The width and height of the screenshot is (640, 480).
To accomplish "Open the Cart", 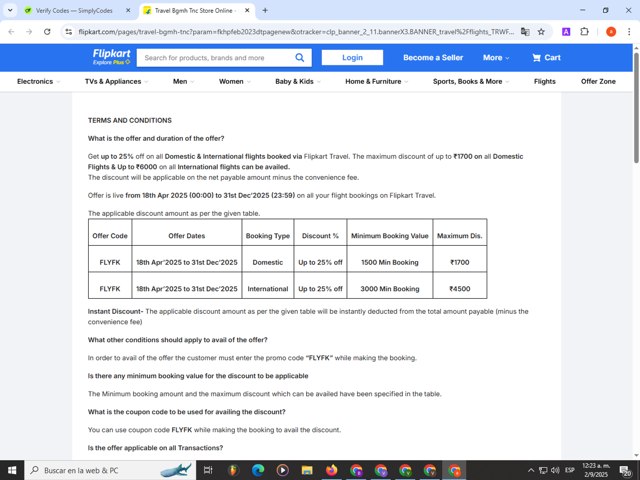I will [546, 58].
